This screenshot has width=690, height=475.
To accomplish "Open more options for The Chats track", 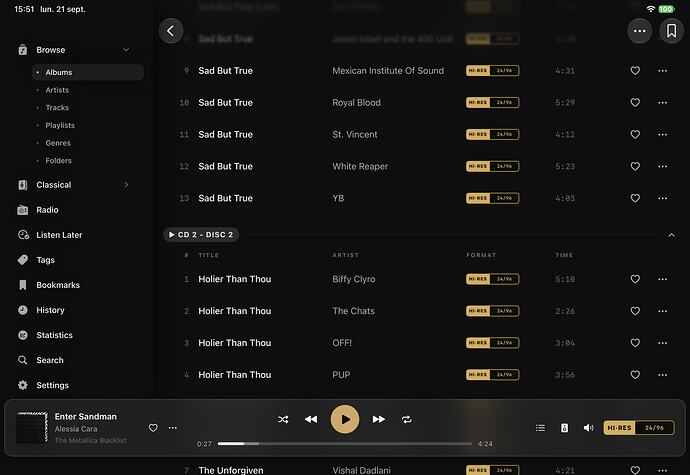I will pos(662,311).
